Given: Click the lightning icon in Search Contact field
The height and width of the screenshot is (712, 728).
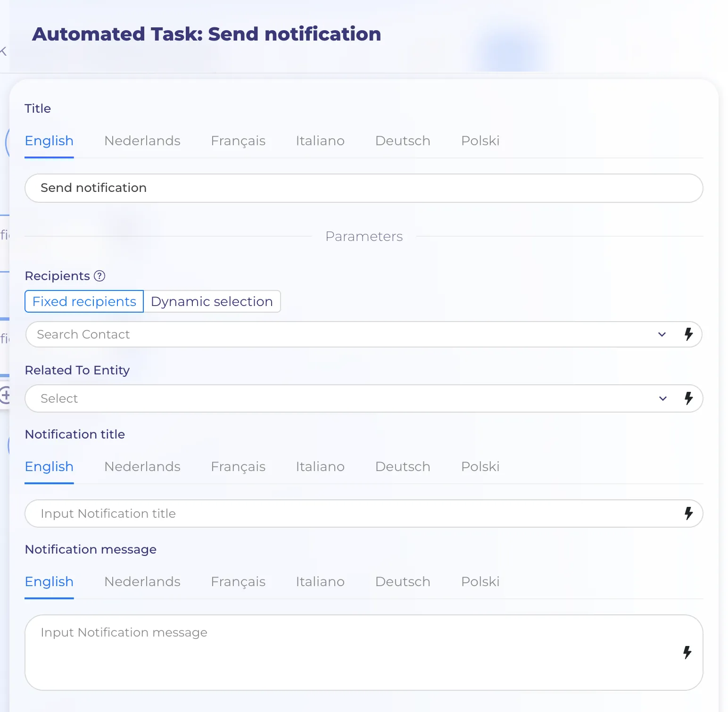Looking at the screenshot, I should 689,334.
